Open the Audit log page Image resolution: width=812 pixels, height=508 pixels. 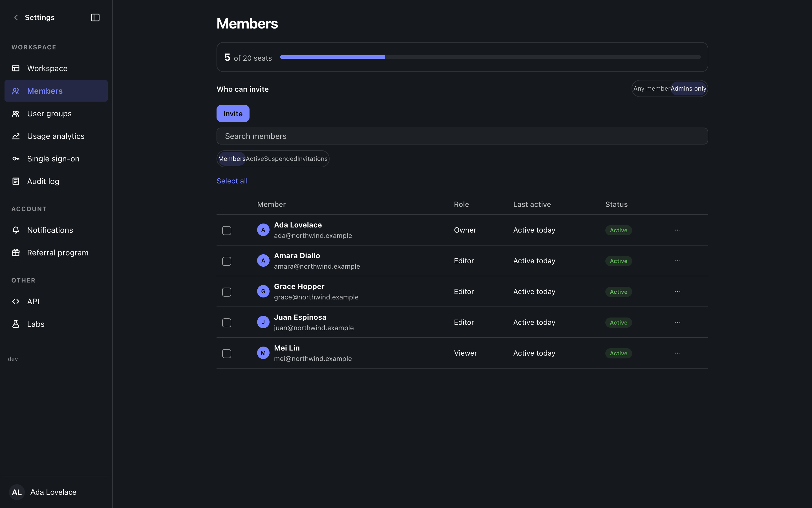coord(56,181)
